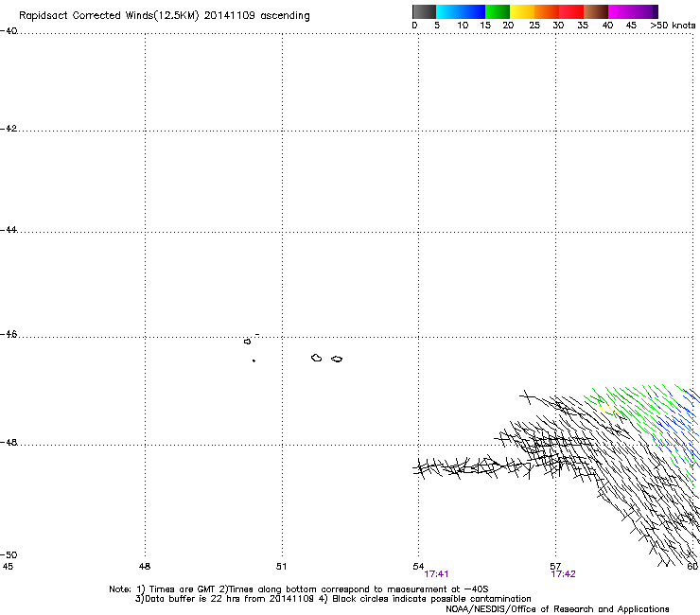Click 'NOAA/NESDIS/Office of Research and Applications' credit

(x=557, y=609)
